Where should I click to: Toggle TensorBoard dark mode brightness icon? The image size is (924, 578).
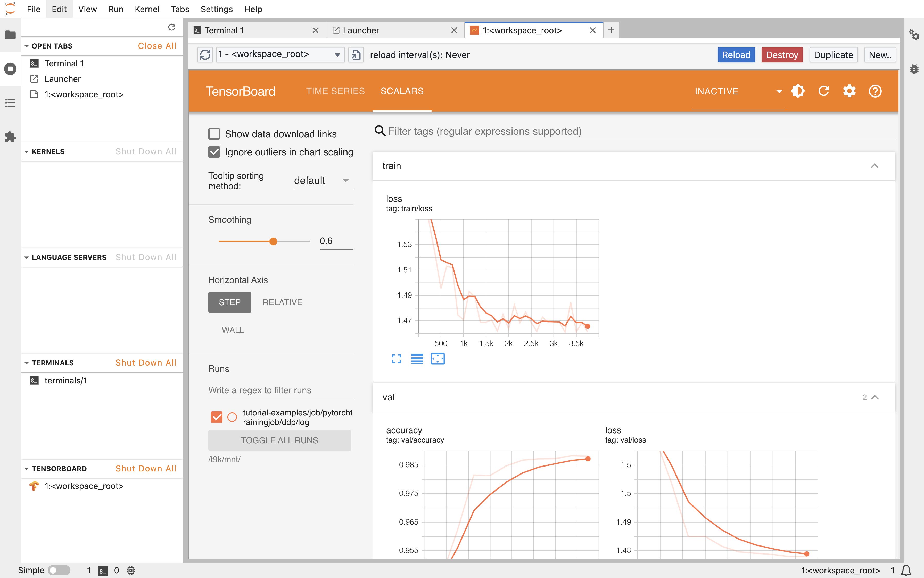tap(798, 91)
